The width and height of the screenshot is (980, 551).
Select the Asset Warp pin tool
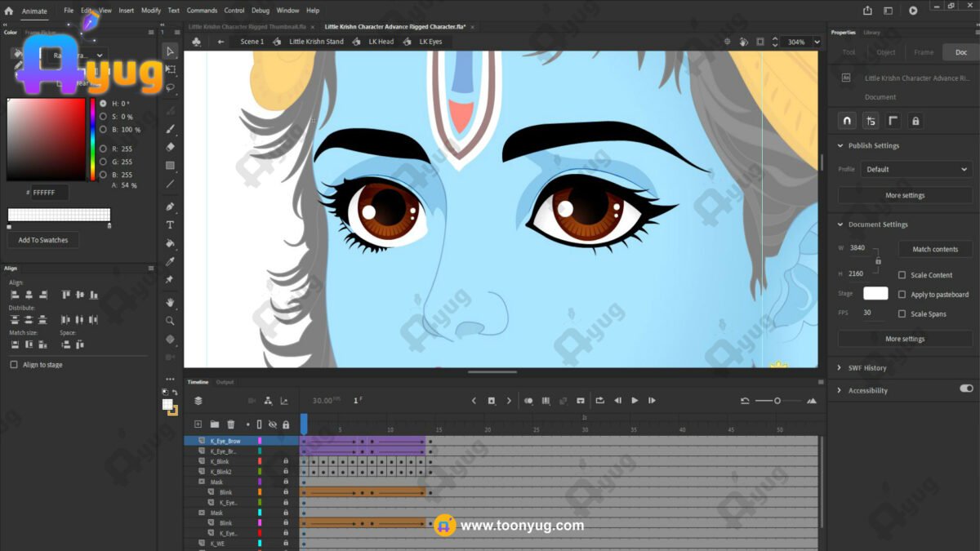170,280
